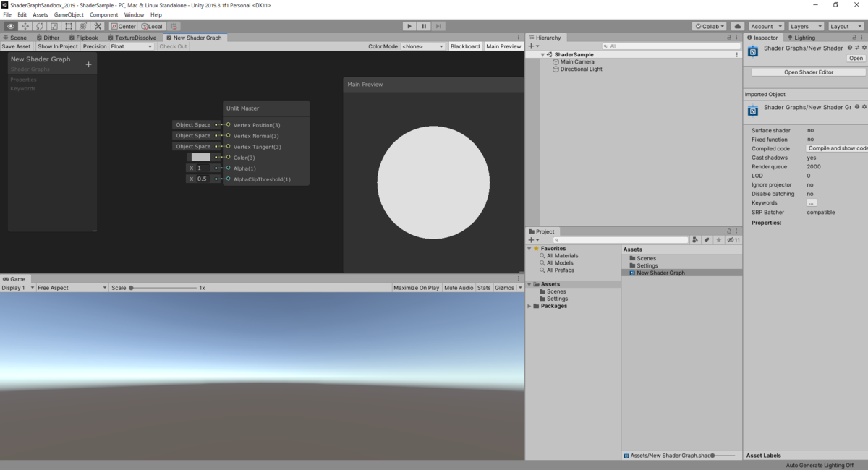The width and height of the screenshot is (868, 470).
Task: Toggle the Stats overlay
Action: click(x=484, y=288)
